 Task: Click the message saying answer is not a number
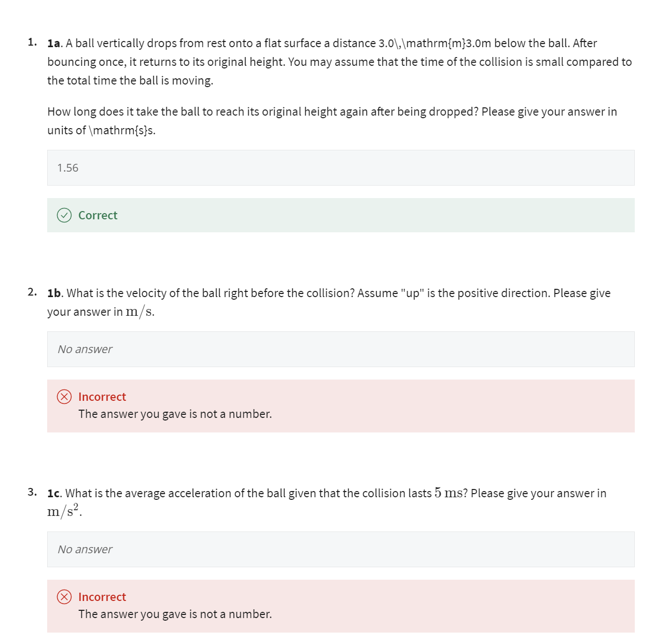coord(175,414)
